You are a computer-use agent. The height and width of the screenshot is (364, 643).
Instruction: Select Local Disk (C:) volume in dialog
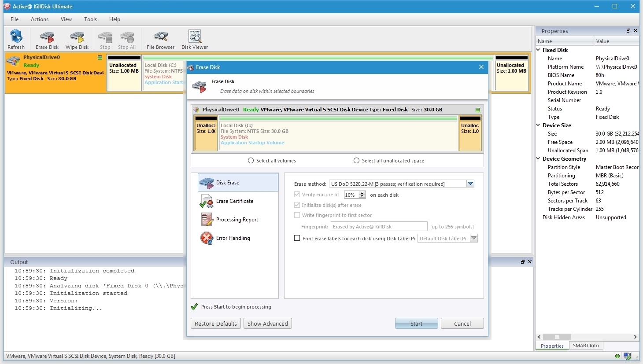click(338, 134)
